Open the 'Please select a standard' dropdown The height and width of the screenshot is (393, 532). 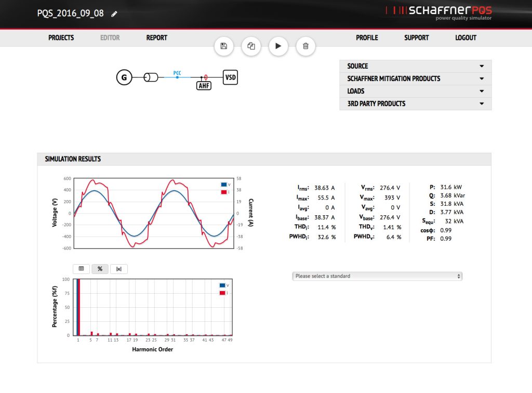[x=377, y=276]
